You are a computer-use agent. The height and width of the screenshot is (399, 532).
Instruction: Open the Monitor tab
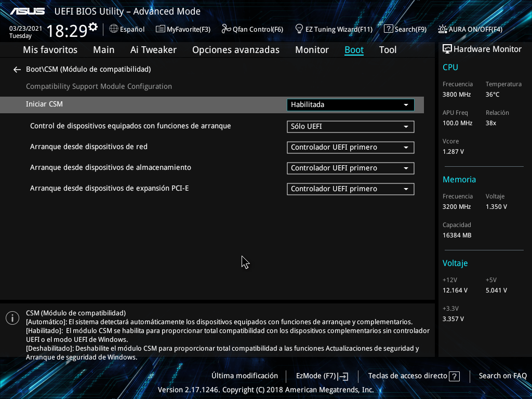[312, 50]
